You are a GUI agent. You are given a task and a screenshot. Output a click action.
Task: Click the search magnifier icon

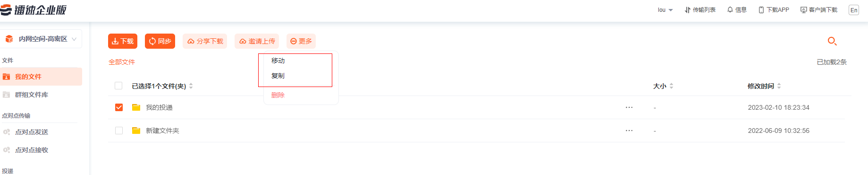tap(832, 41)
